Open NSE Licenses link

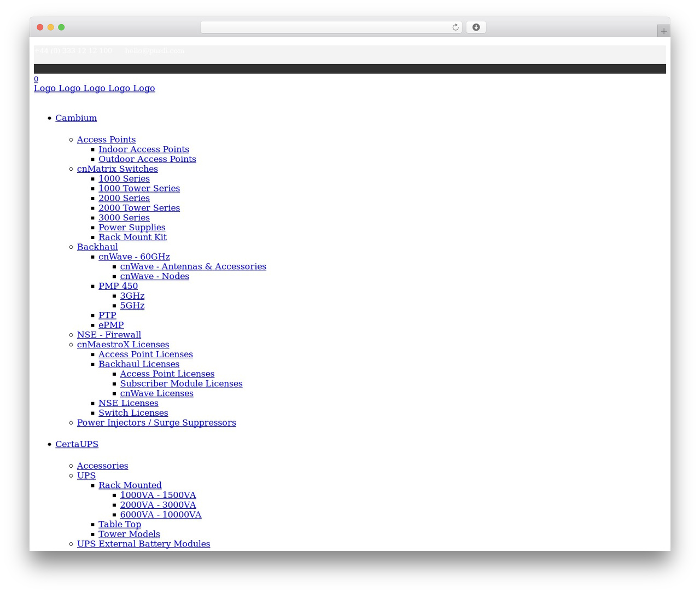(x=129, y=404)
